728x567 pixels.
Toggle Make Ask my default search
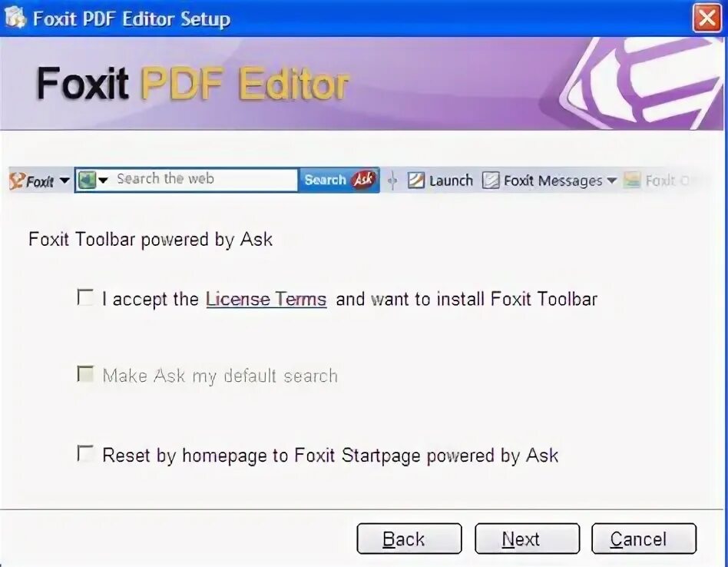tap(85, 373)
